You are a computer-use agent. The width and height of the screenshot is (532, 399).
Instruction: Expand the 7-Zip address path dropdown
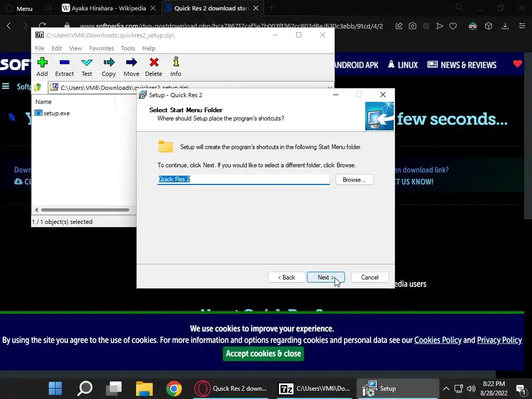click(329, 87)
